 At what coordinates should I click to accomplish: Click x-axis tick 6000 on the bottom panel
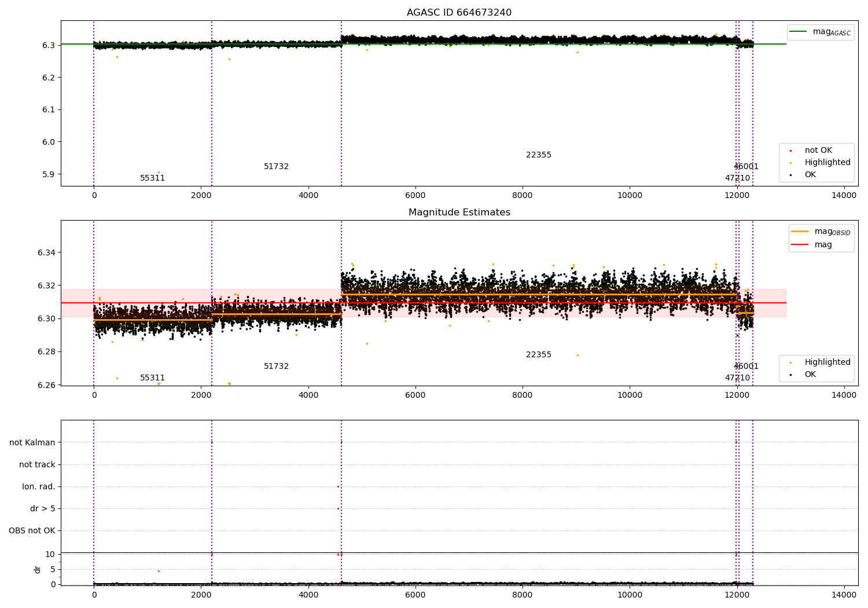pos(415,595)
